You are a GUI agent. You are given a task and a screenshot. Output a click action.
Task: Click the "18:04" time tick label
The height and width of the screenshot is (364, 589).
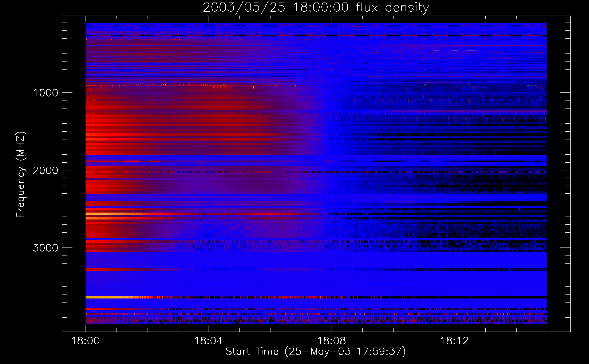pyautogui.click(x=208, y=341)
